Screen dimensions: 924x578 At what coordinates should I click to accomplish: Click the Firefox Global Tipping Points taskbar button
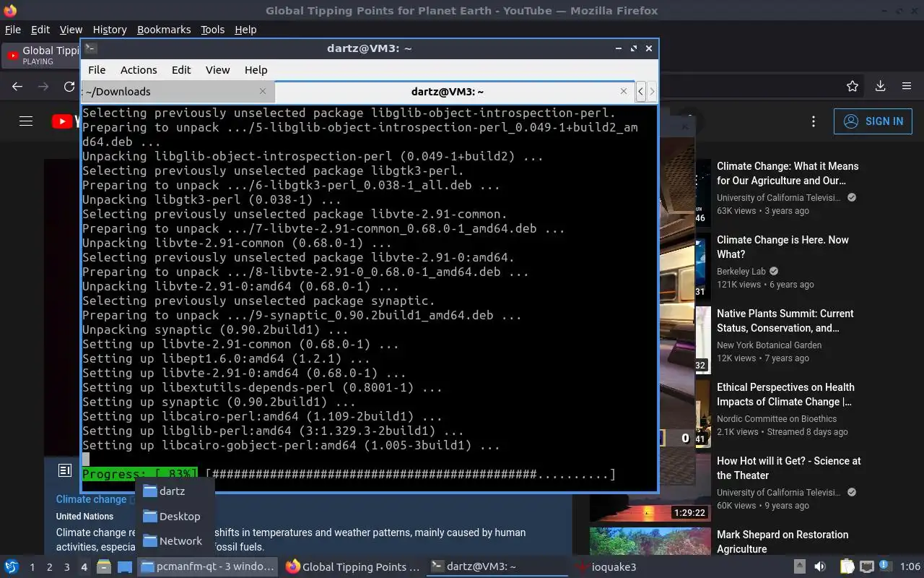[x=353, y=566]
